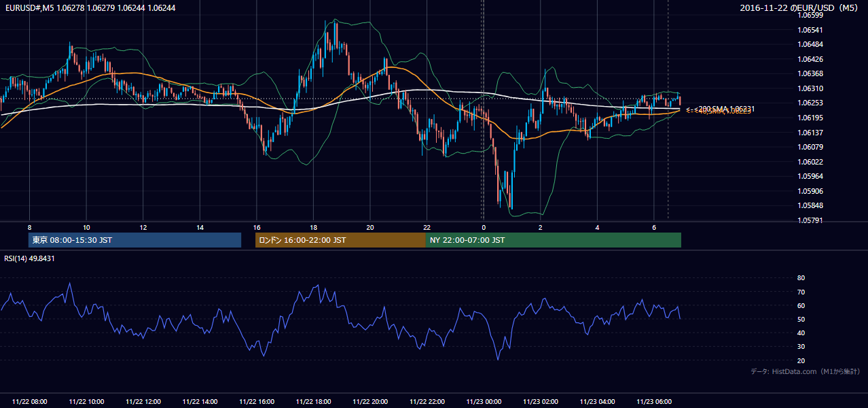Screen dimensions: 868x408
Task: Click the hour 10 label under price chart
Action: 86,227
